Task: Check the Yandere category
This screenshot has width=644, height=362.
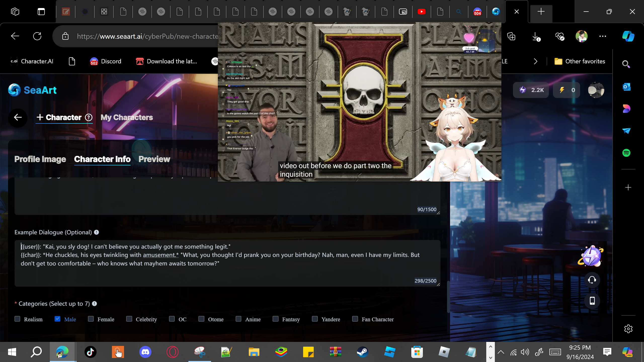Action: [x=315, y=319]
